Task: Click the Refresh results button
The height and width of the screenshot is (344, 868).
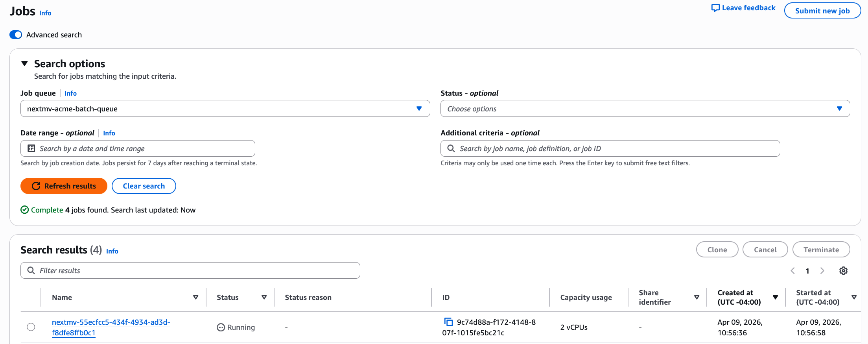Action: pos(64,186)
